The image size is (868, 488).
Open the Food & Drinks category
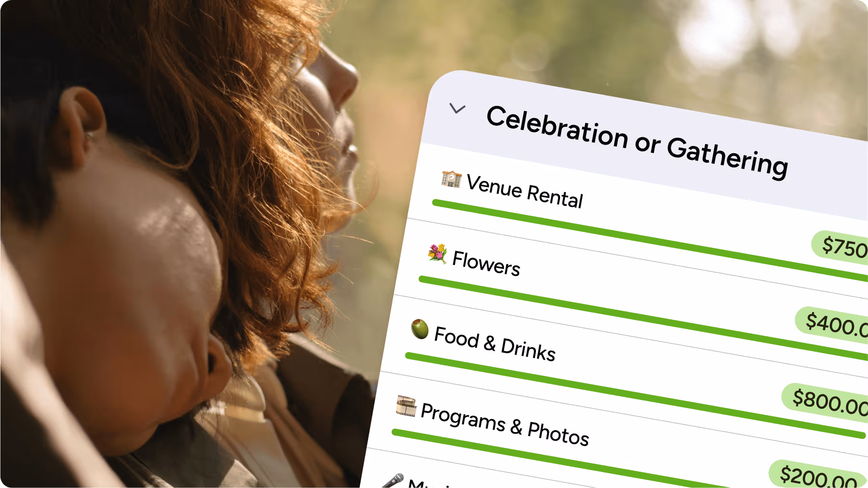pyautogui.click(x=495, y=343)
